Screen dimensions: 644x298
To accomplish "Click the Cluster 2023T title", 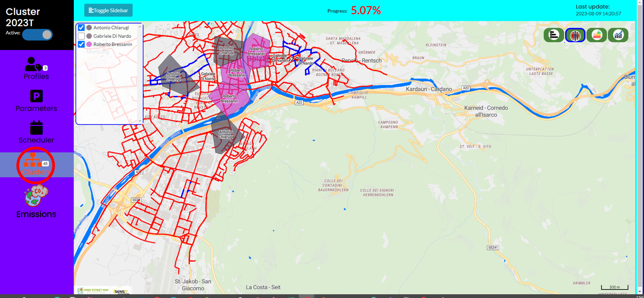I will [x=23, y=17].
